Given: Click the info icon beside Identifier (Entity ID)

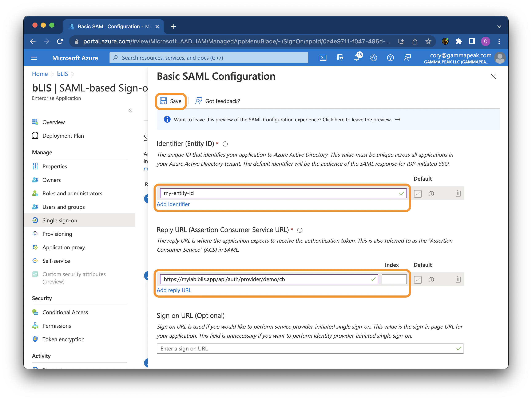Looking at the screenshot, I should pyautogui.click(x=225, y=144).
